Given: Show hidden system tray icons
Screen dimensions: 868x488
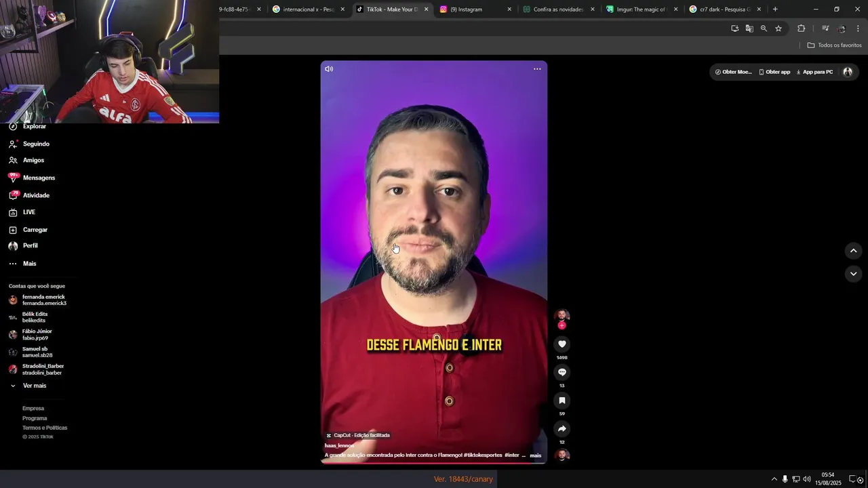Looking at the screenshot, I should click(x=774, y=479).
